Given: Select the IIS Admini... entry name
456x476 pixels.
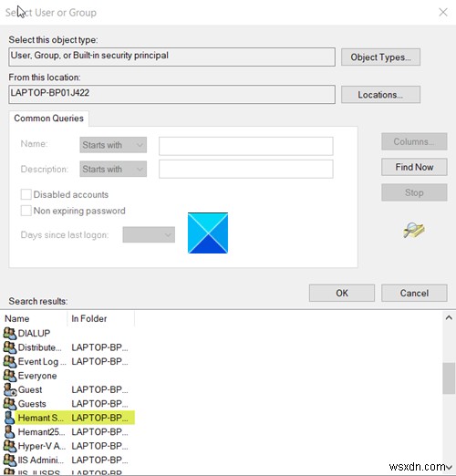Looking at the screenshot, I should [41, 460].
